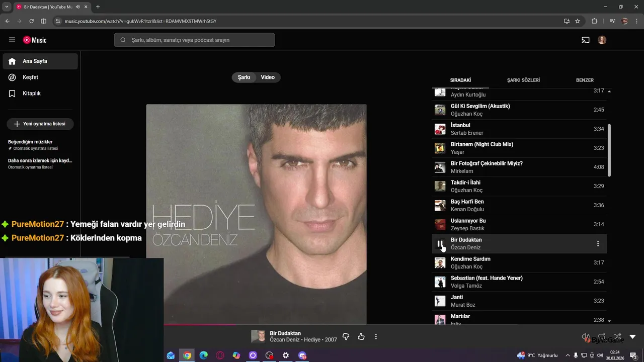
Task: Toggle shuffle in the player bar
Action: (617, 337)
